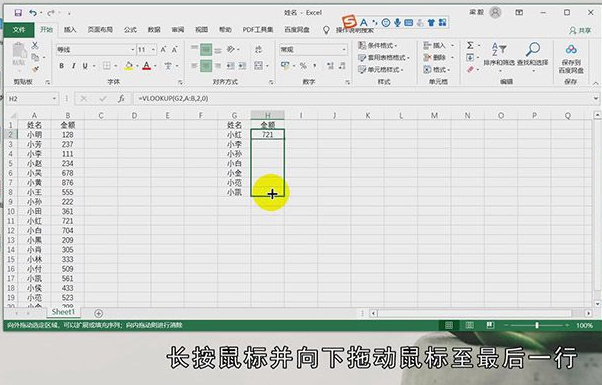The image size is (602, 385).
Task: Click the Copy icon in clipboard group
Action: (35, 57)
